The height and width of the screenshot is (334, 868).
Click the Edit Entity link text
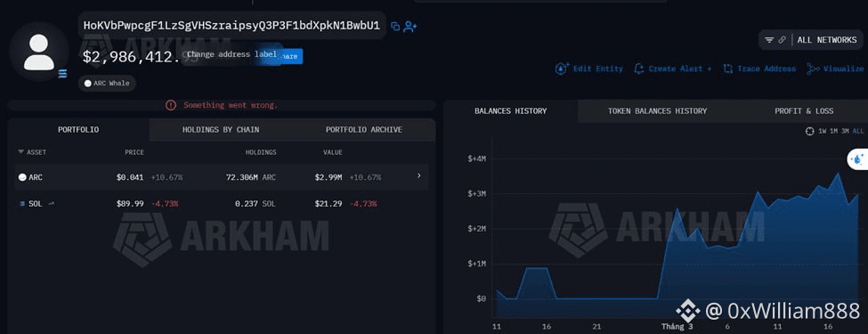tap(598, 69)
